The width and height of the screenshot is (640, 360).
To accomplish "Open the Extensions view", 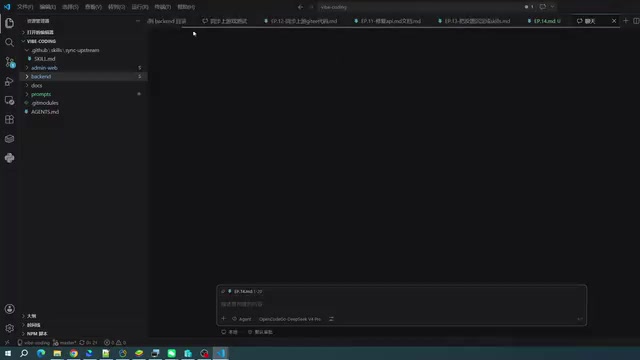I will (x=9, y=120).
